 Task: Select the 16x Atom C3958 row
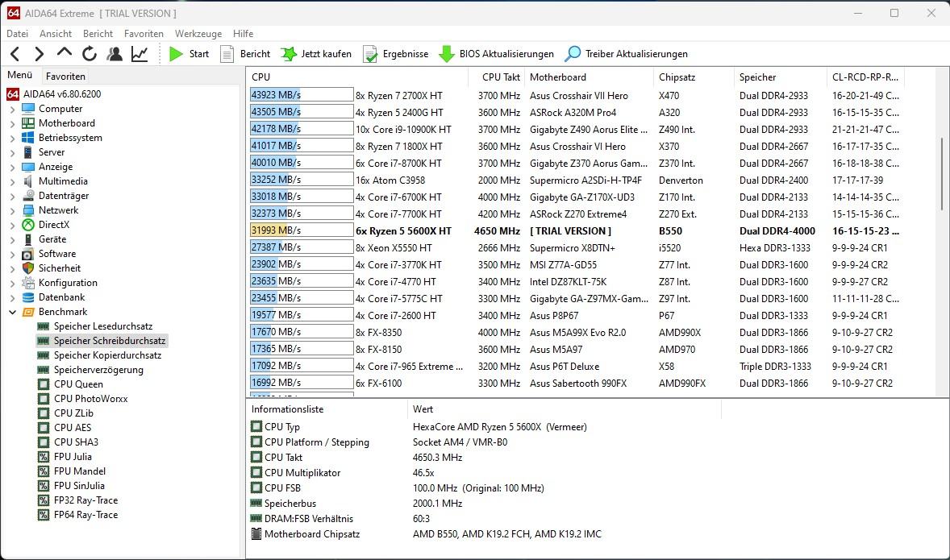(x=576, y=180)
